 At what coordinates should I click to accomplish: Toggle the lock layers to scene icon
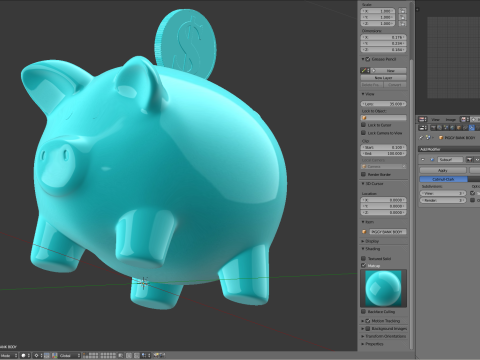pyautogui.click(x=120, y=356)
